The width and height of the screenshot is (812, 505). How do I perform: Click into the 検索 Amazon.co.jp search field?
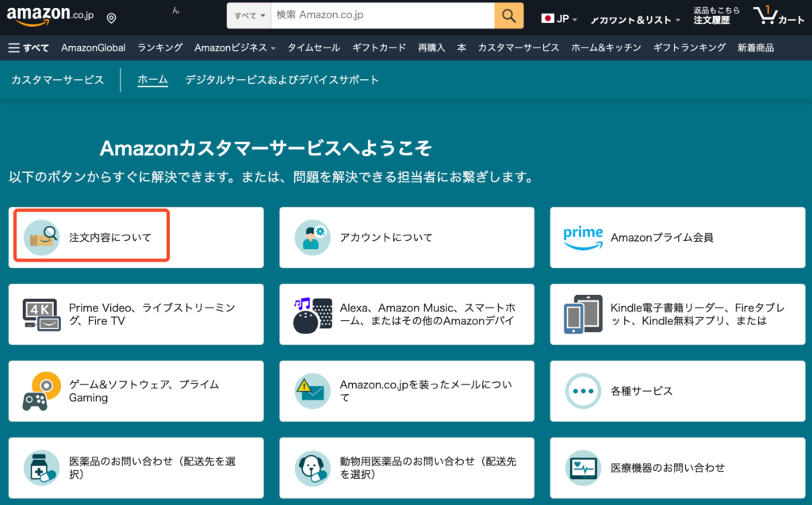pyautogui.click(x=381, y=16)
